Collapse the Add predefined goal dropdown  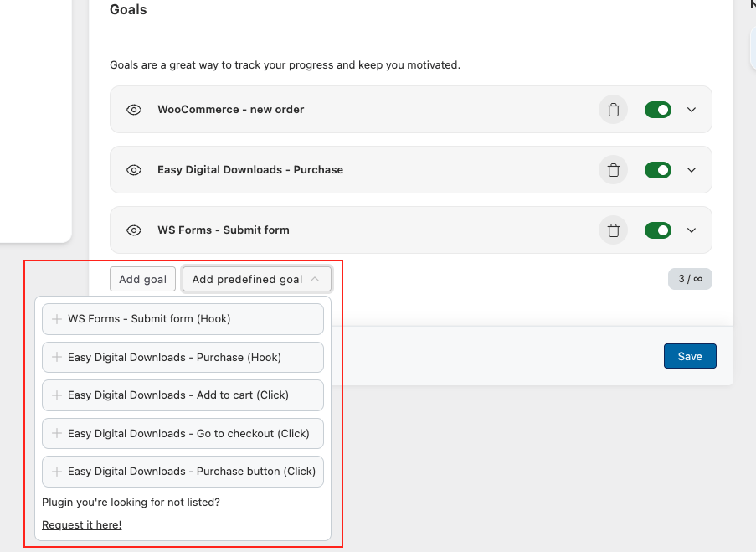(x=257, y=280)
